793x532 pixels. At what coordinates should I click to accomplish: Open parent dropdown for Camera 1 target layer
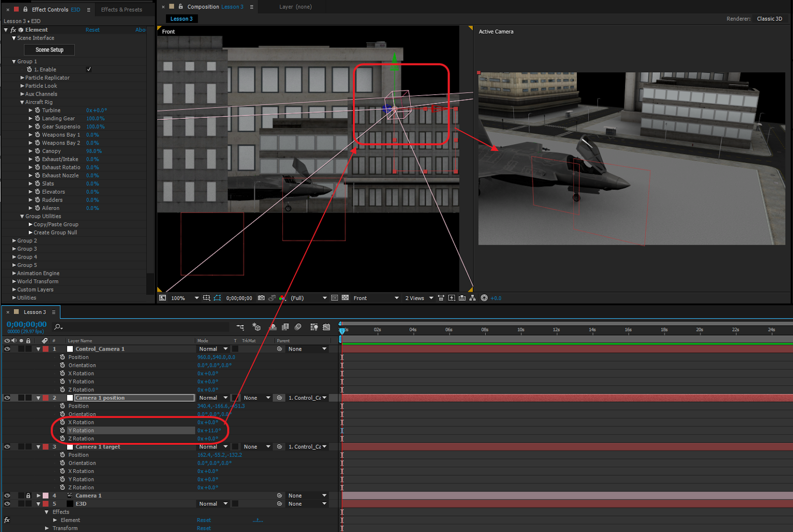[308, 447]
